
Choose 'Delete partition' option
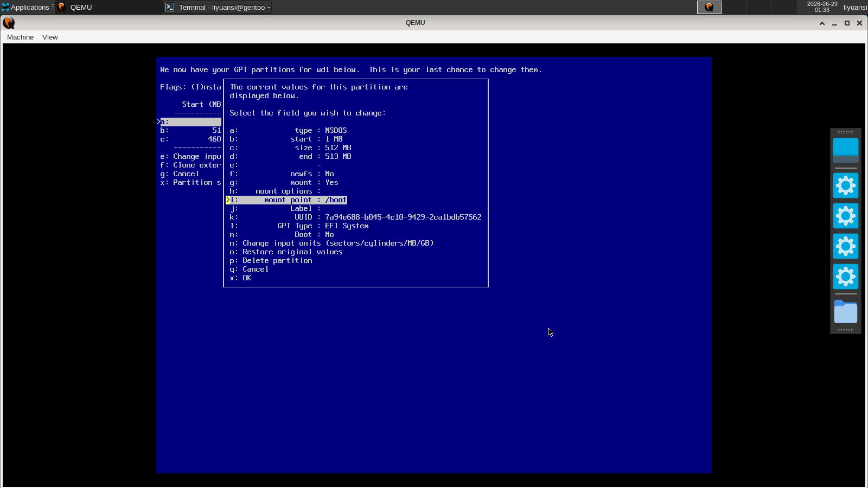tap(271, 261)
